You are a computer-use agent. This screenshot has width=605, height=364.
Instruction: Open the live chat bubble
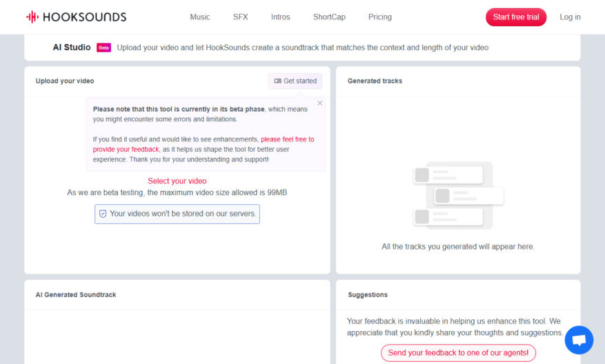(579, 340)
